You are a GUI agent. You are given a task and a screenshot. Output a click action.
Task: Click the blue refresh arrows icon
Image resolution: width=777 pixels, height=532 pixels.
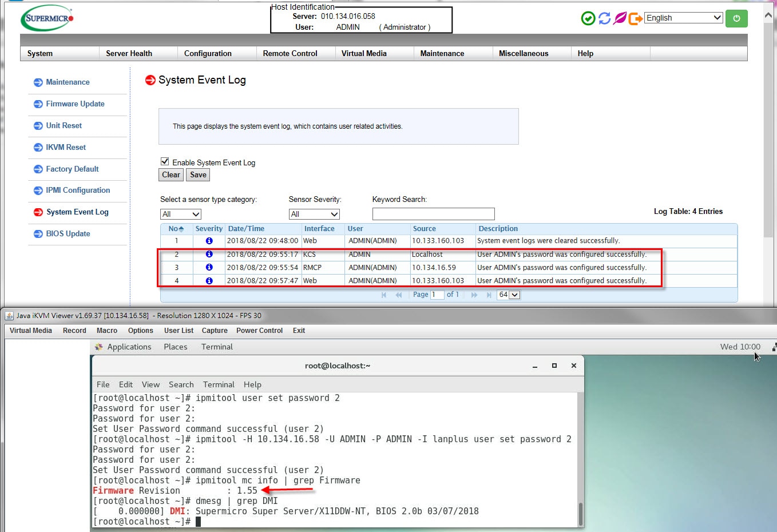pyautogui.click(x=604, y=18)
